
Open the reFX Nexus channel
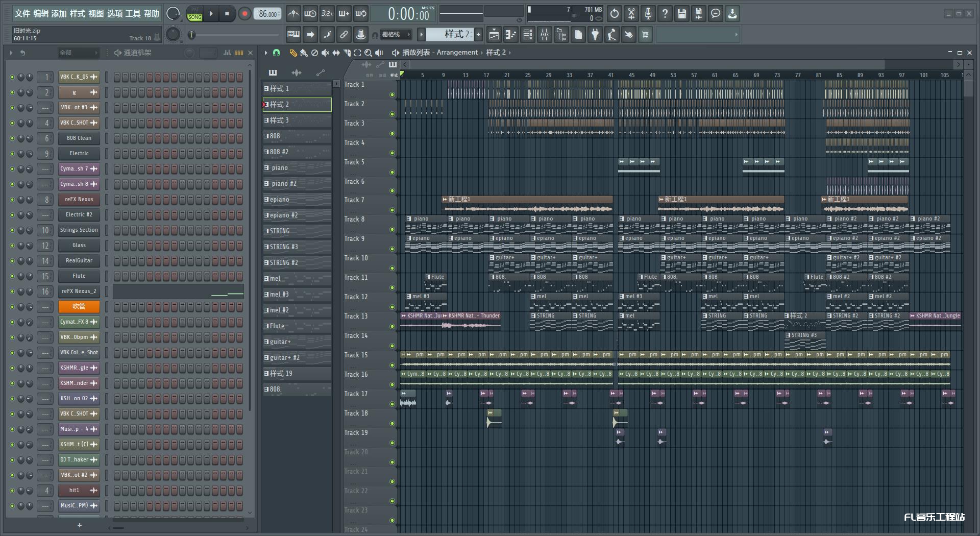click(79, 200)
